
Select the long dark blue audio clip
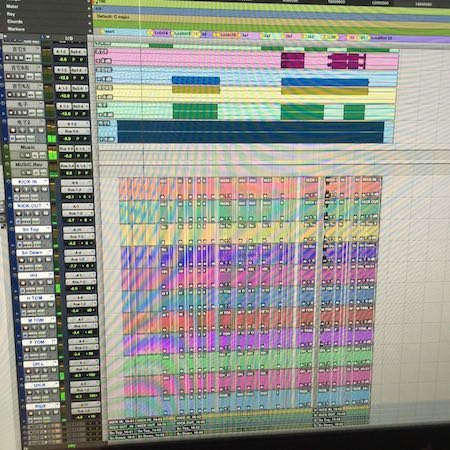click(250, 132)
